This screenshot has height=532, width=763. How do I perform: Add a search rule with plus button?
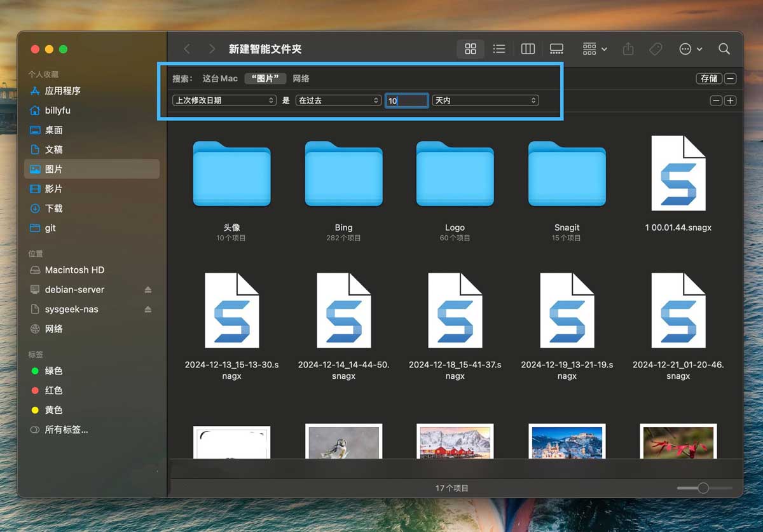(730, 100)
